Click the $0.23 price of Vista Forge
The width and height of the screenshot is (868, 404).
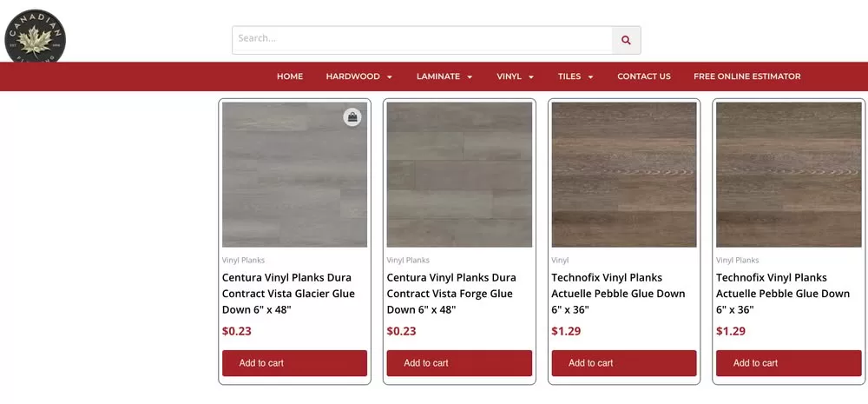pyautogui.click(x=401, y=331)
